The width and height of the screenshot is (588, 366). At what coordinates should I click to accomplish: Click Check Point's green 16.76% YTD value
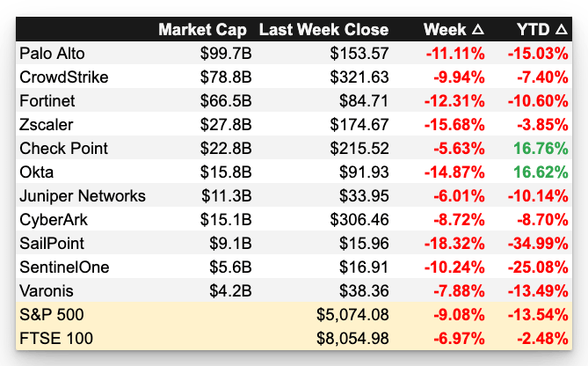coord(541,149)
